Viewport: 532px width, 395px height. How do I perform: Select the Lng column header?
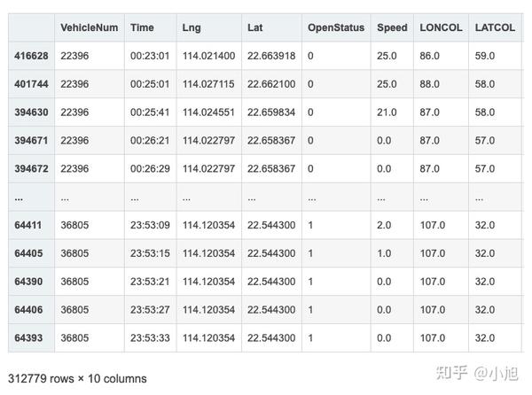[x=190, y=27]
